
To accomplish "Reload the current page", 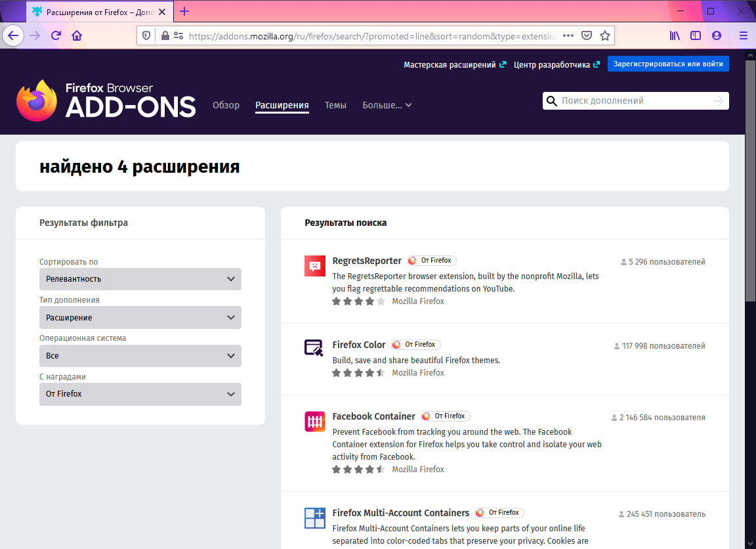I will pyautogui.click(x=56, y=35).
